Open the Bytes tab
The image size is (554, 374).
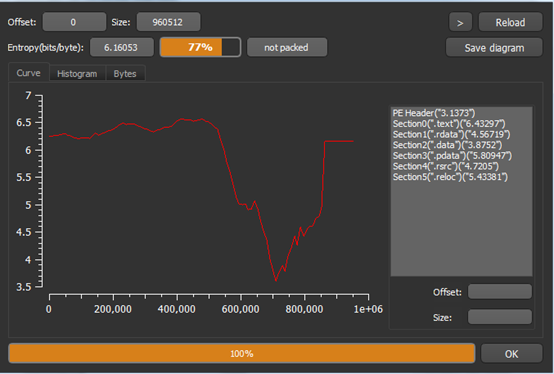125,73
